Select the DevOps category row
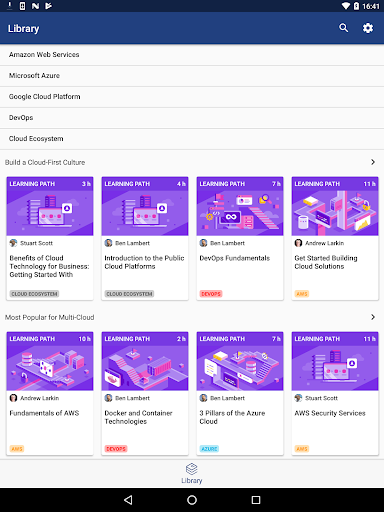This screenshot has width=384, height=512. [192, 118]
